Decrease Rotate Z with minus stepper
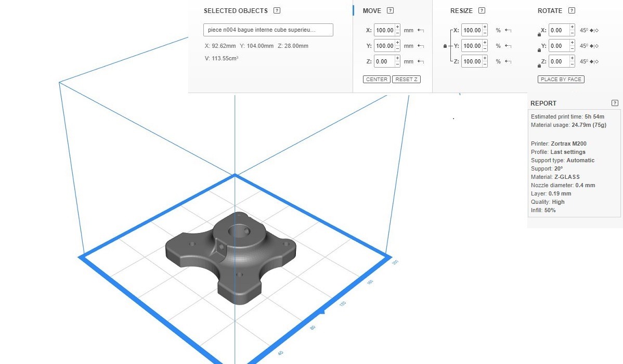Image resolution: width=623 pixels, height=364 pixels. point(572,64)
